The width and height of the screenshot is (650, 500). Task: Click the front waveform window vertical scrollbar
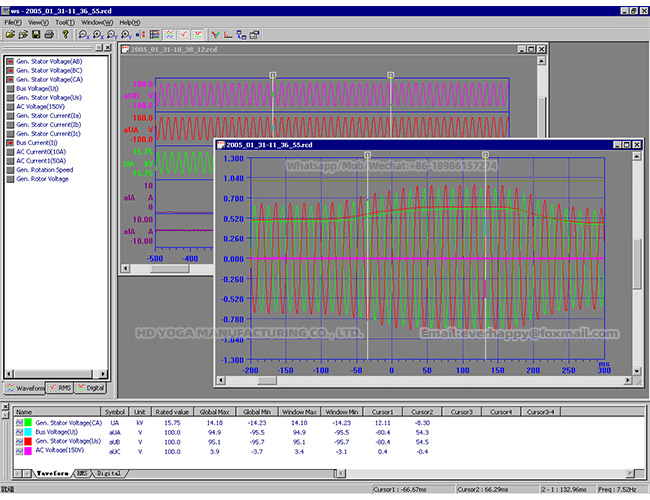tap(636, 260)
